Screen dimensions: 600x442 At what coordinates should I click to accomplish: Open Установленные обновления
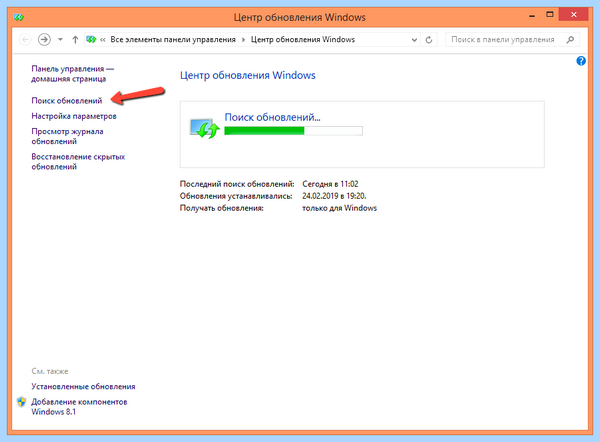[83, 387]
